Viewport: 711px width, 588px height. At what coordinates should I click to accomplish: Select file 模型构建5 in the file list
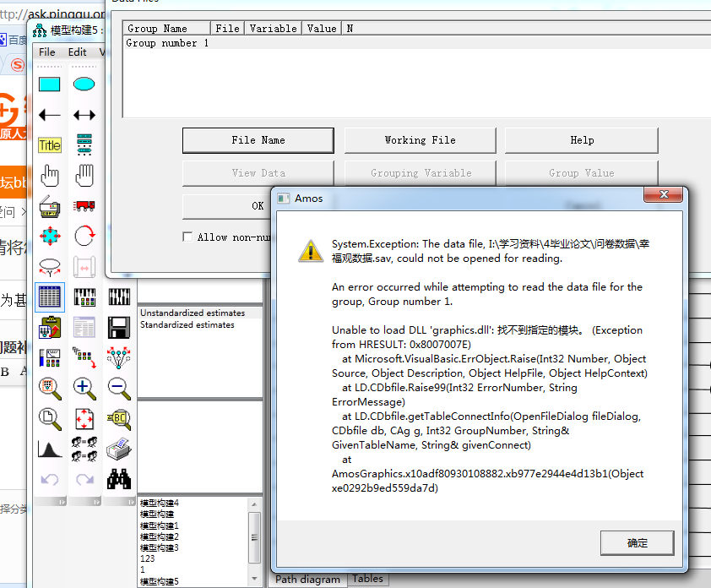(160, 581)
